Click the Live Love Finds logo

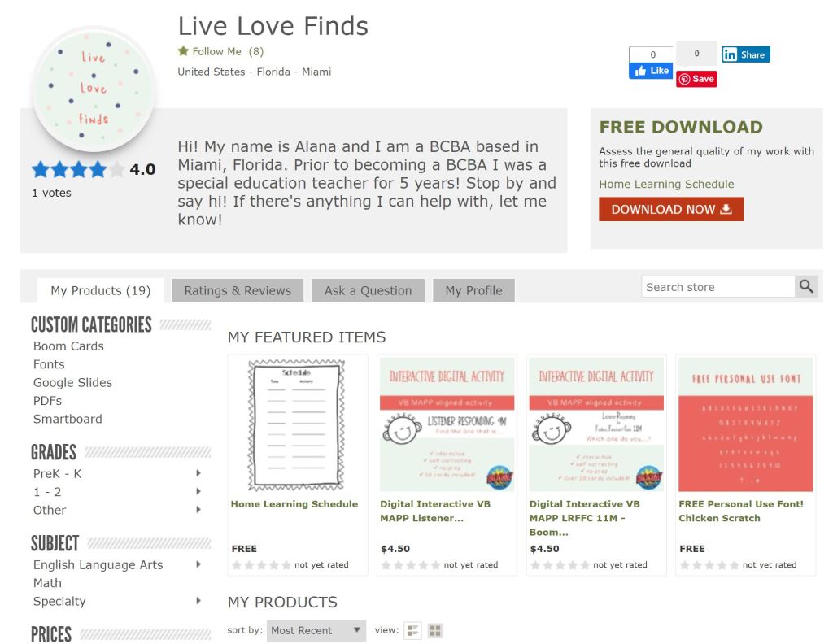coord(94,89)
